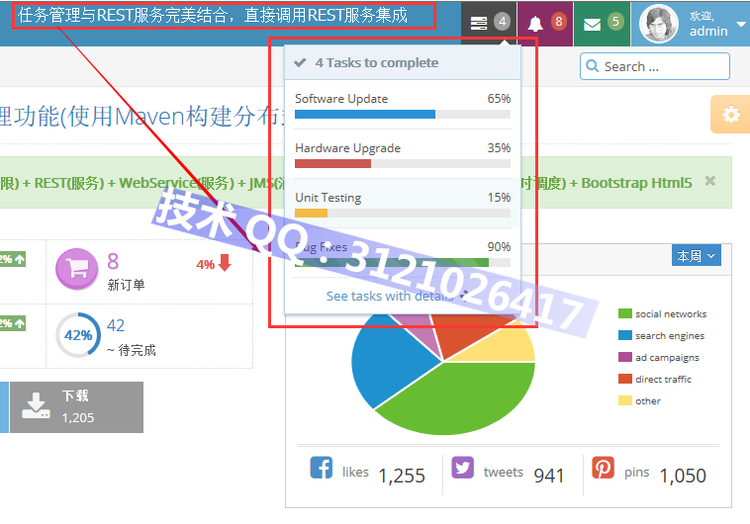This screenshot has height=524, width=750.
Task: Click the search engines legend label
Action: click(670, 336)
